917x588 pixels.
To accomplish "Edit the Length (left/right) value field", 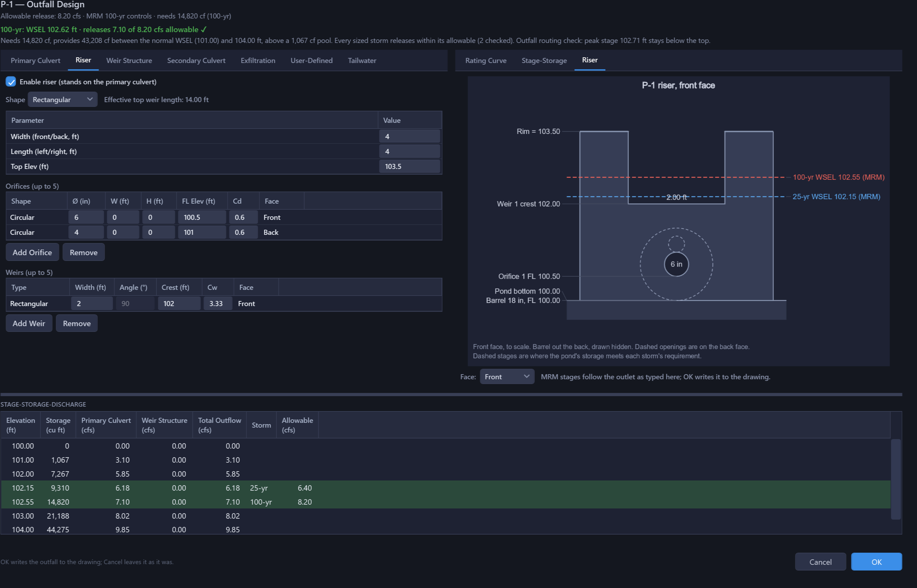I will (x=409, y=151).
